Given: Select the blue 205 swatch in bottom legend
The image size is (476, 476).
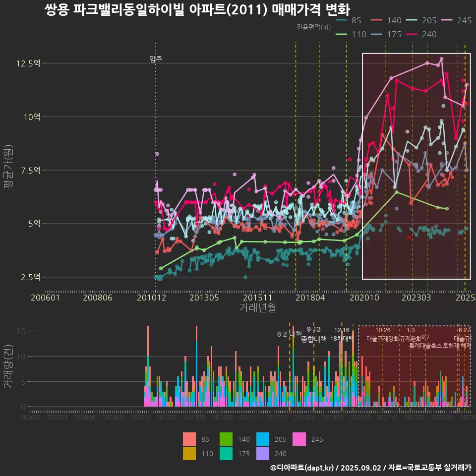Looking at the screenshot, I should click(263, 439).
